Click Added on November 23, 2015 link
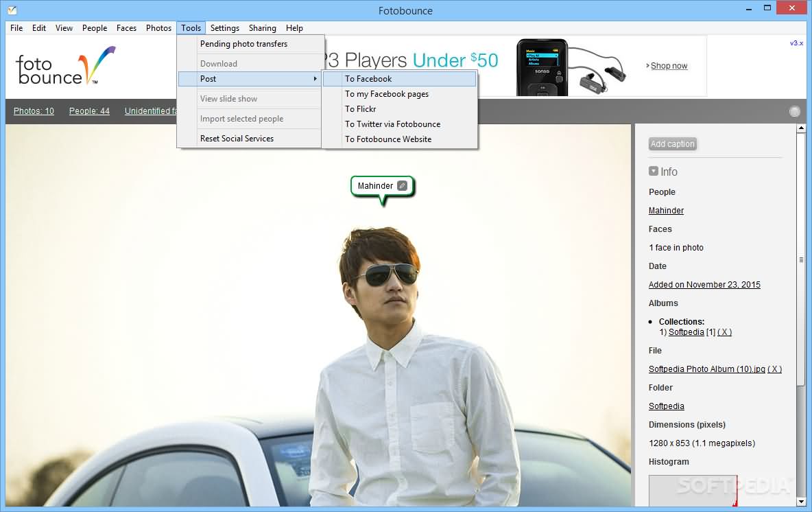Image resolution: width=812 pixels, height=512 pixels. [704, 285]
